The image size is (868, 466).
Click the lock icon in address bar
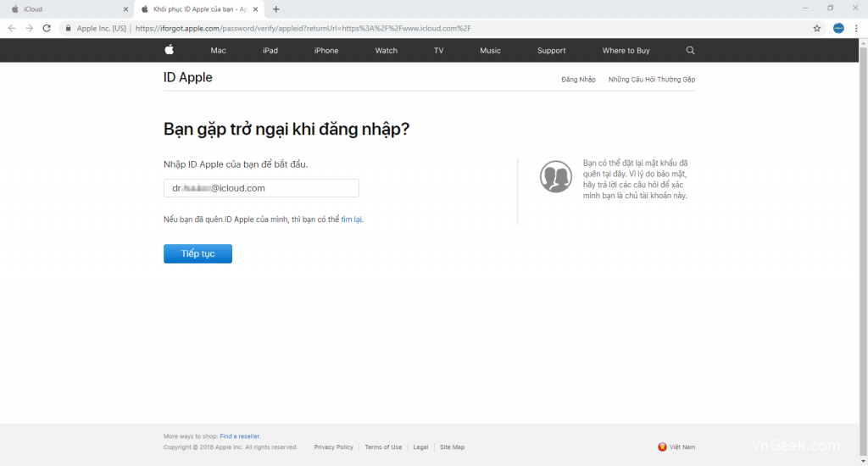tap(68, 28)
